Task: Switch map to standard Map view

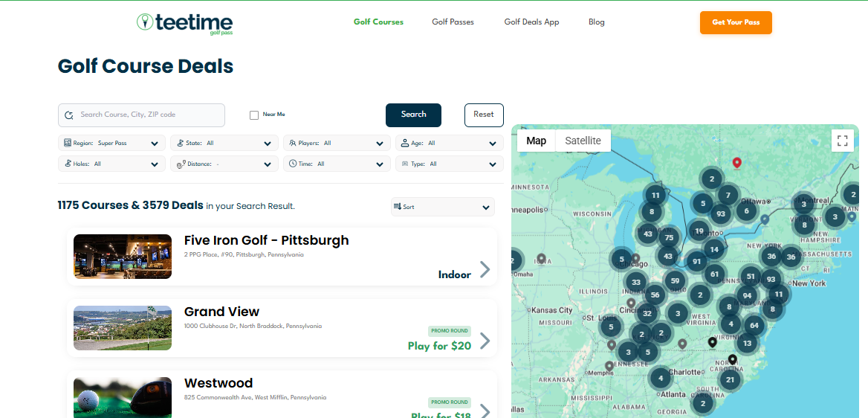Action: coord(536,141)
